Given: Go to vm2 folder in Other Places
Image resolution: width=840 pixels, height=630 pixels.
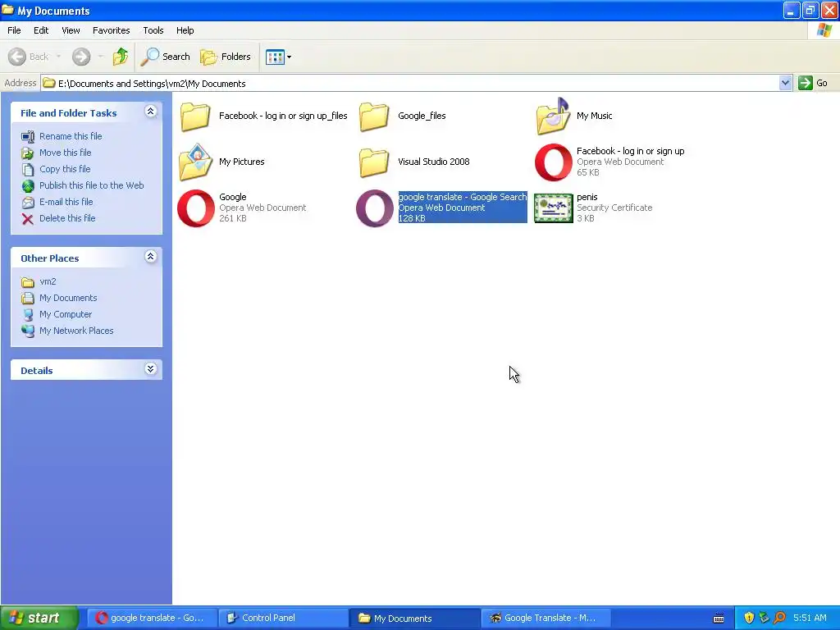Looking at the screenshot, I should 48,282.
